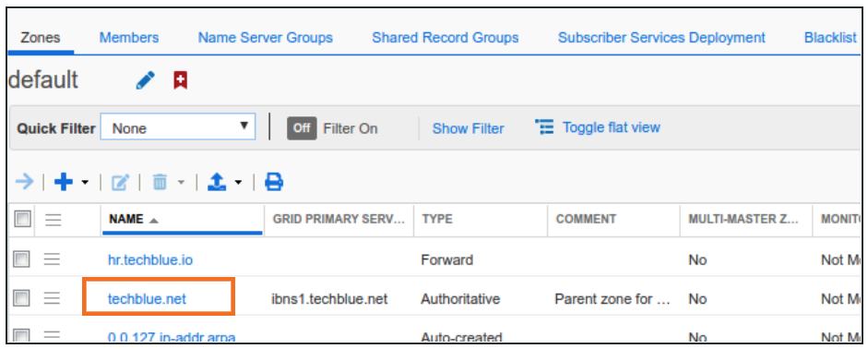Click the blue right arrow icon
The width and height of the screenshot is (868, 349).
(24, 181)
